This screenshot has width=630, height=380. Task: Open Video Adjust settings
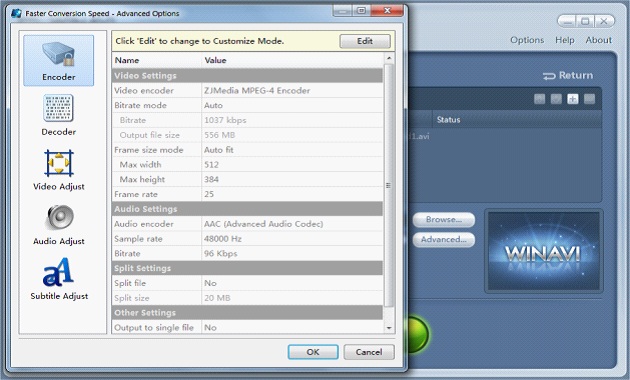[59, 170]
